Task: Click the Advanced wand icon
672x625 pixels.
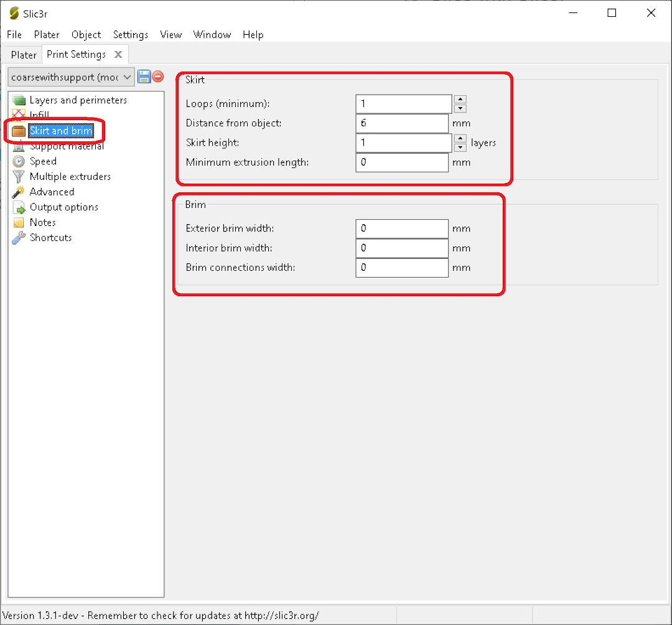Action: [x=19, y=192]
